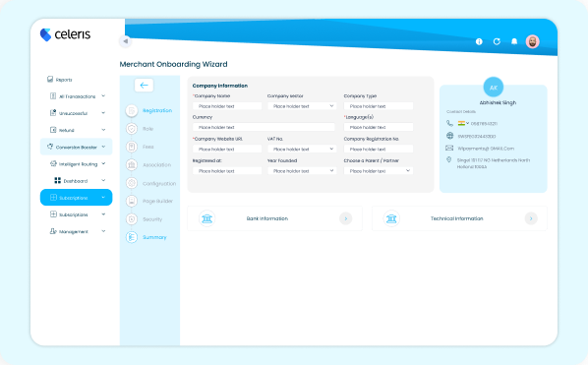Viewport: 588px width, 365px height.
Task: Click the Association step bank icon
Action: pos(132,164)
